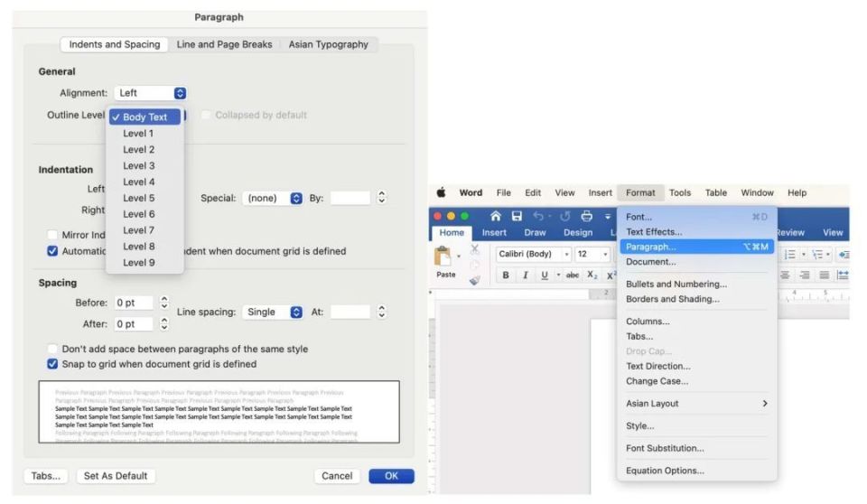Click the Cancel button
The image size is (867, 504).
point(337,476)
